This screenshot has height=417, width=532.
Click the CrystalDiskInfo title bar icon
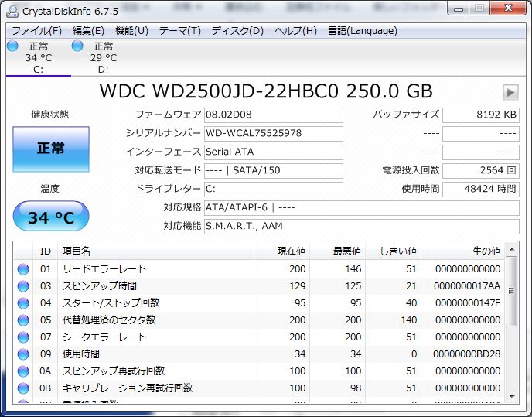pyautogui.click(x=12, y=11)
